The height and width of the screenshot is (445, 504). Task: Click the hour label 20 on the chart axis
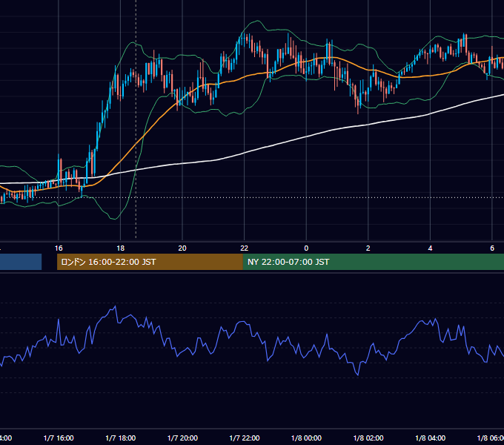[182, 248]
